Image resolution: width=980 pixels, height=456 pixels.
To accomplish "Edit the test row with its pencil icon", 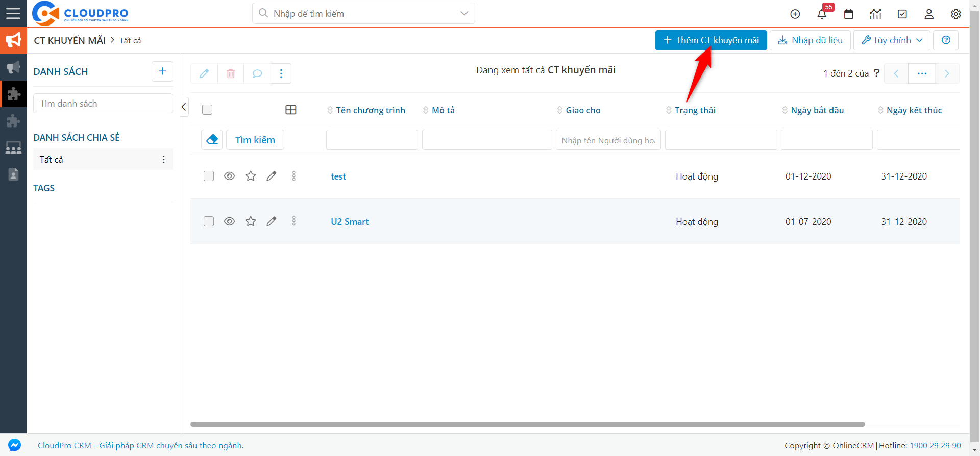I will pos(272,176).
